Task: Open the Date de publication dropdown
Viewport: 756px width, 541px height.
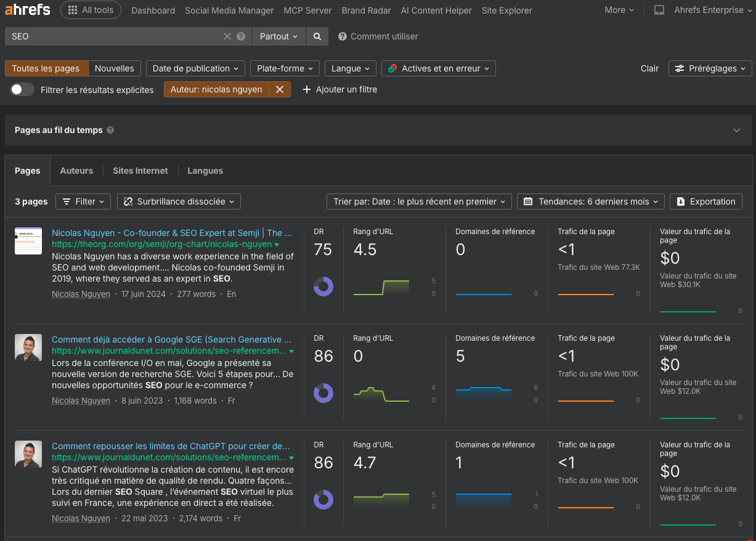Action: tap(195, 68)
